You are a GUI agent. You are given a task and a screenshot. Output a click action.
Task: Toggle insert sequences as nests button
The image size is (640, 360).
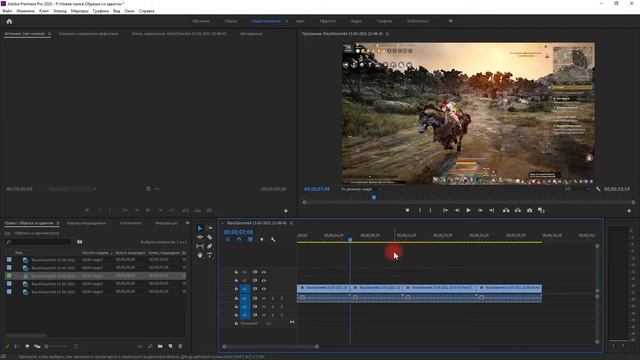coord(228,240)
